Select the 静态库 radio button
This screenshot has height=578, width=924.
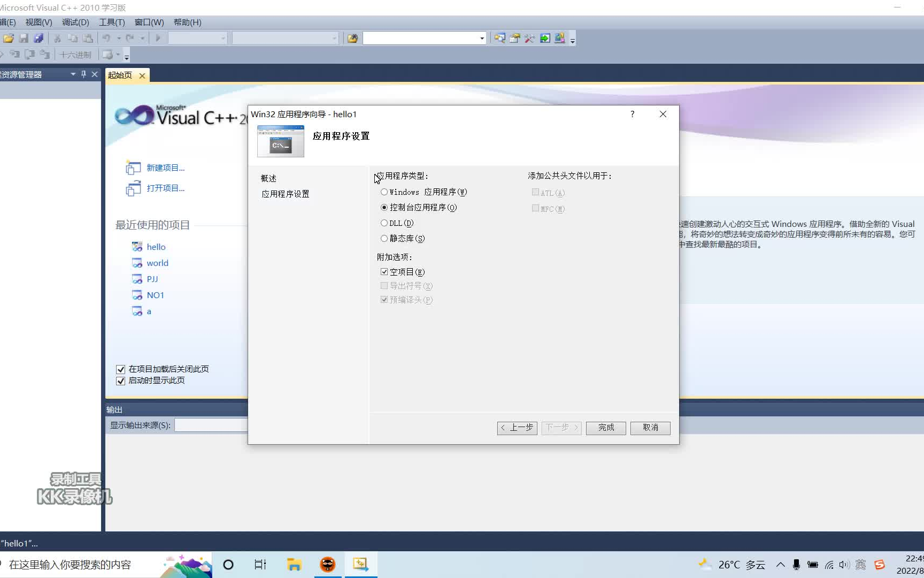(384, 239)
